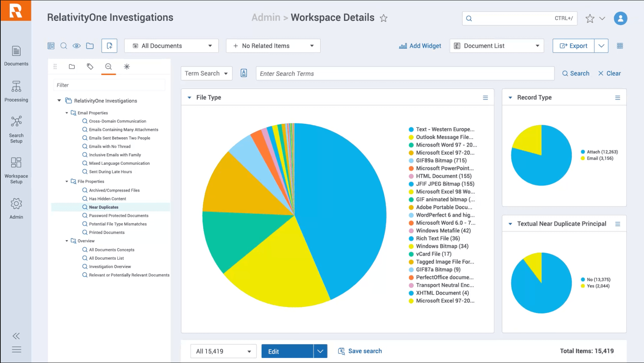Open the All Documents dropdown
644x363 pixels.
tap(171, 46)
